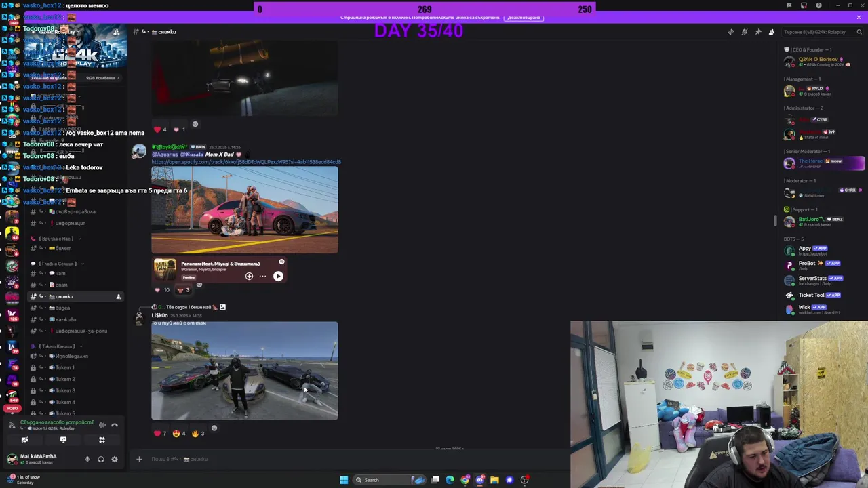Open Microsoft Edge from taskbar
This screenshot has height=488, width=868.
(450, 480)
